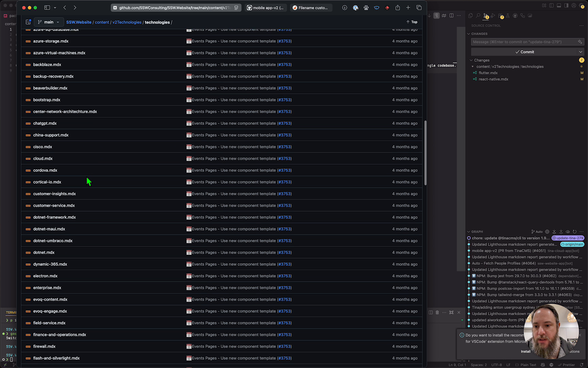Open electron.mdx file
This screenshot has height=368, width=588.
pos(45,276)
